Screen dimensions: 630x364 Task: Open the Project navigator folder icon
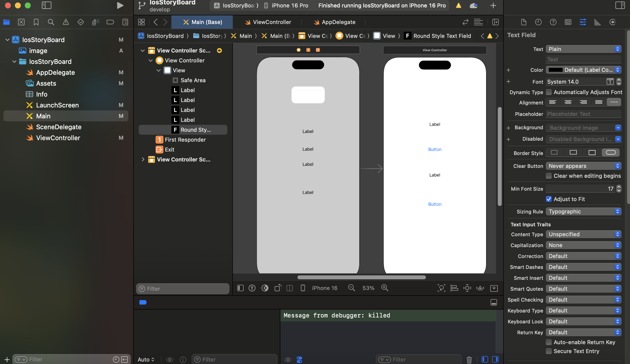point(6,22)
